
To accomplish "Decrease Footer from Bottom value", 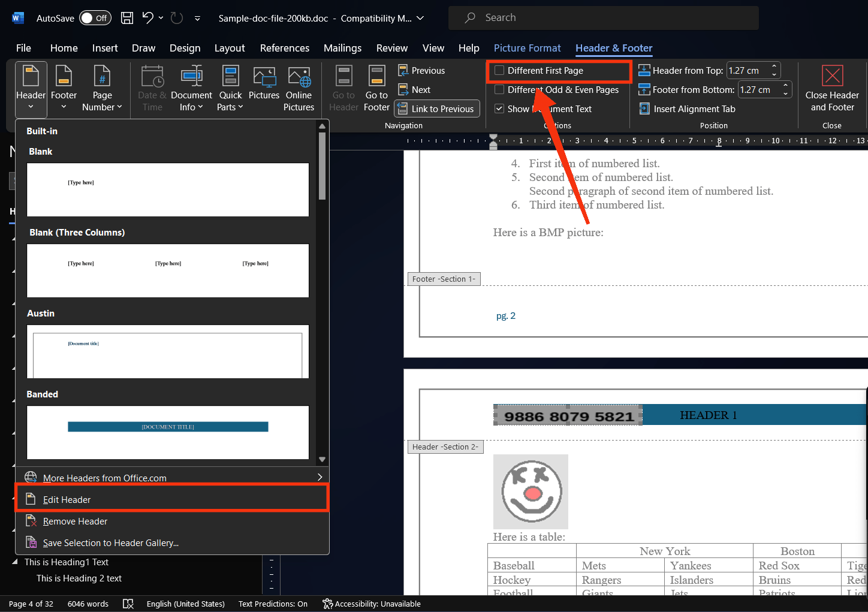I will [785, 94].
